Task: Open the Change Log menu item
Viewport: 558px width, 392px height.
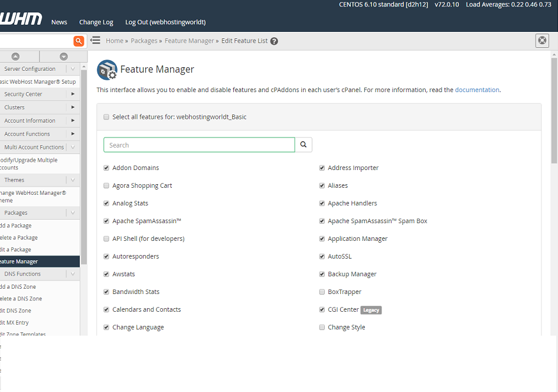Action: click(96, 22)
